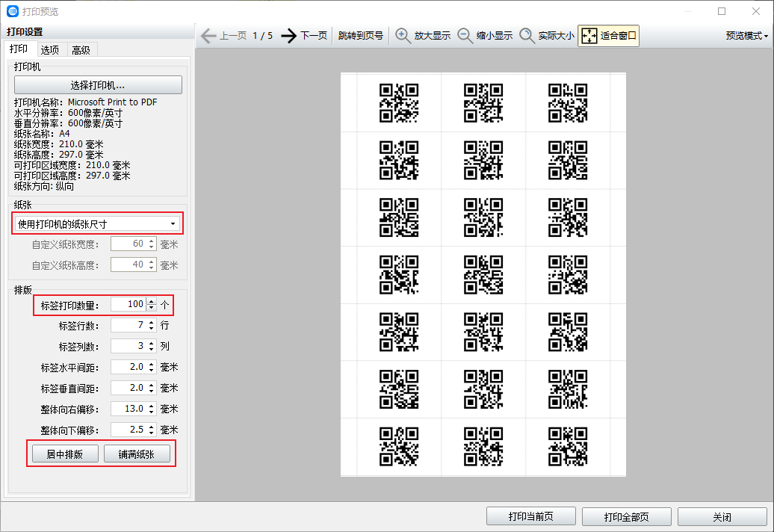Click the 上一页 toolbar label

234,36
